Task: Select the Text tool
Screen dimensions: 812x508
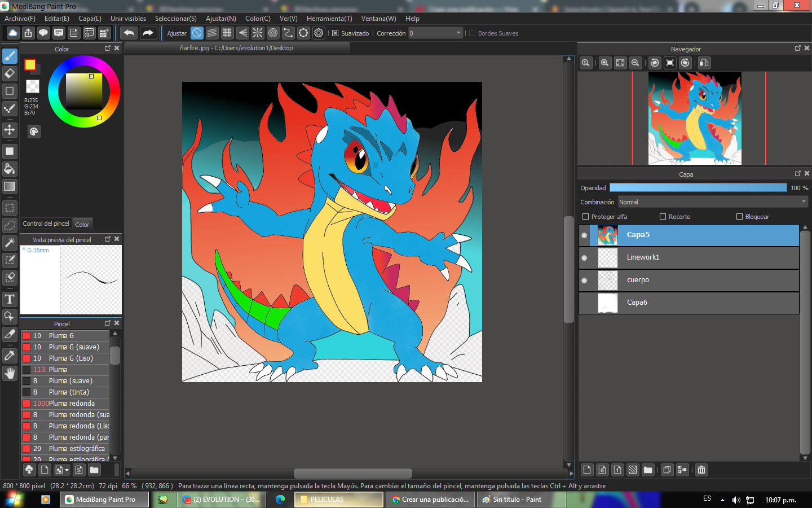Action: 10,299
